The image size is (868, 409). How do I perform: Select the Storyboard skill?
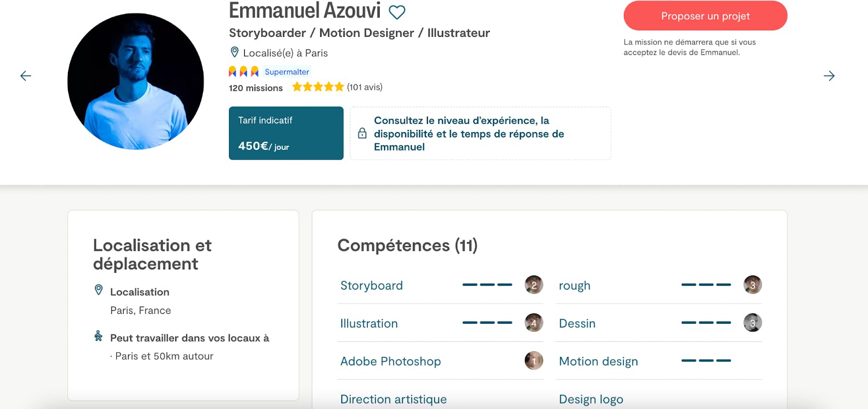(x=371, y=285)
